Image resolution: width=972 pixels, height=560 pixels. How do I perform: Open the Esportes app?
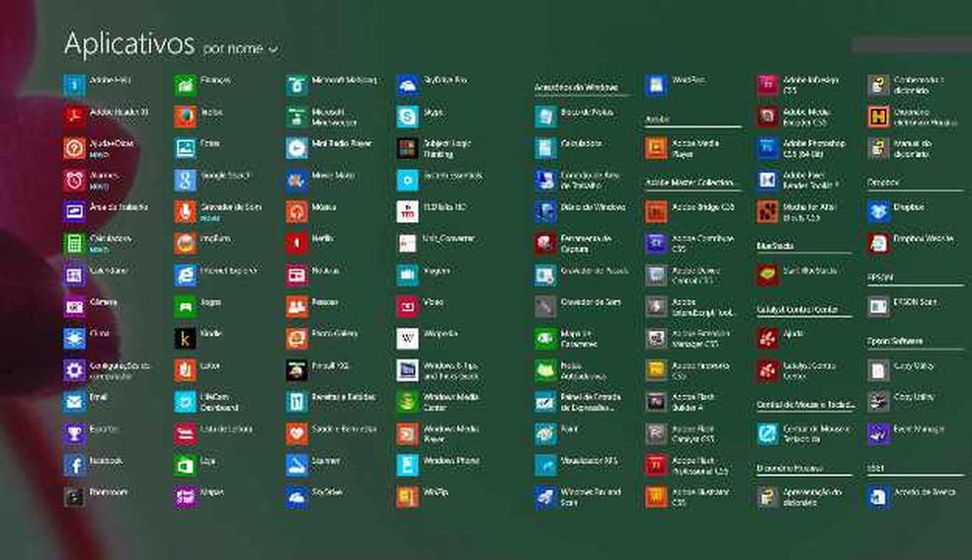pyautogui.click(x=91, y=434)
